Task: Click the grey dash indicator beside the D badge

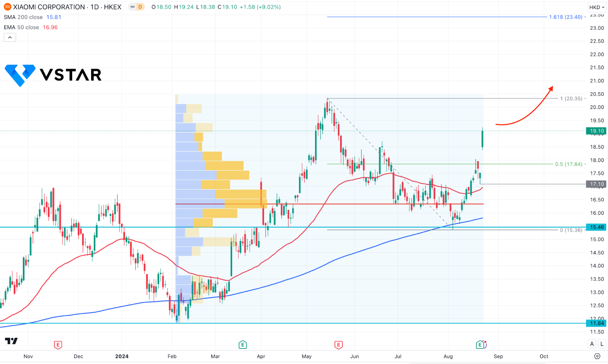Action: pos(132,7)
